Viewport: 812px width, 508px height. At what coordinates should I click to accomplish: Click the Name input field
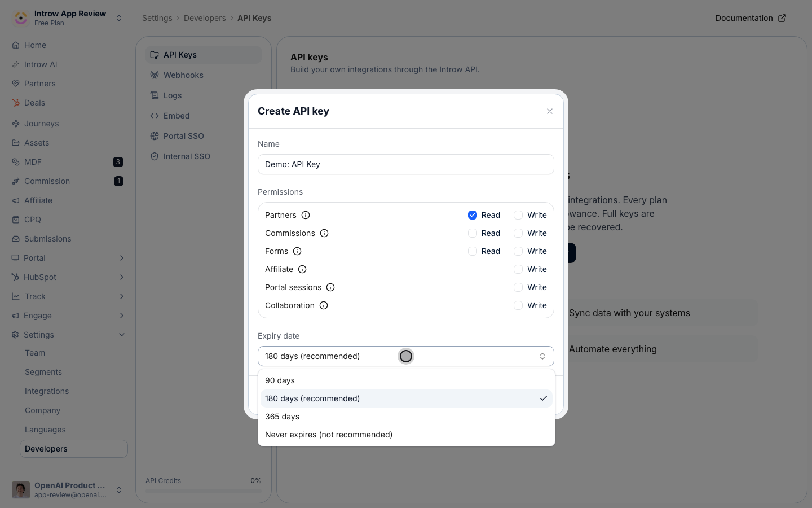(406, 164)
